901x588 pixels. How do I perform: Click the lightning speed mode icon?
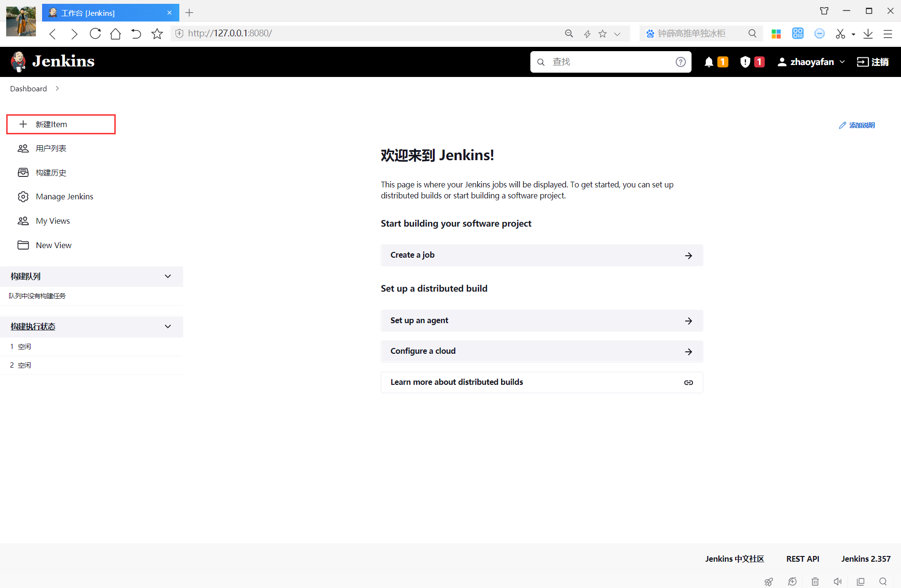tap(587, 33)
